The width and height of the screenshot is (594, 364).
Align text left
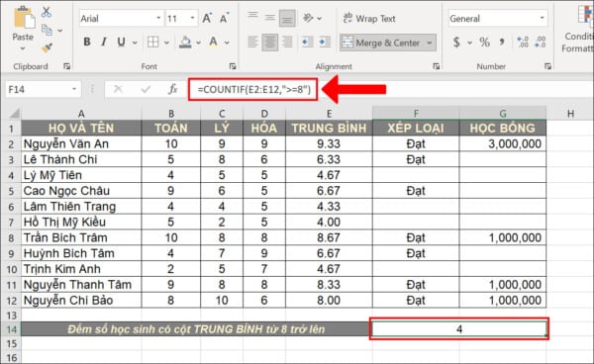252,42
